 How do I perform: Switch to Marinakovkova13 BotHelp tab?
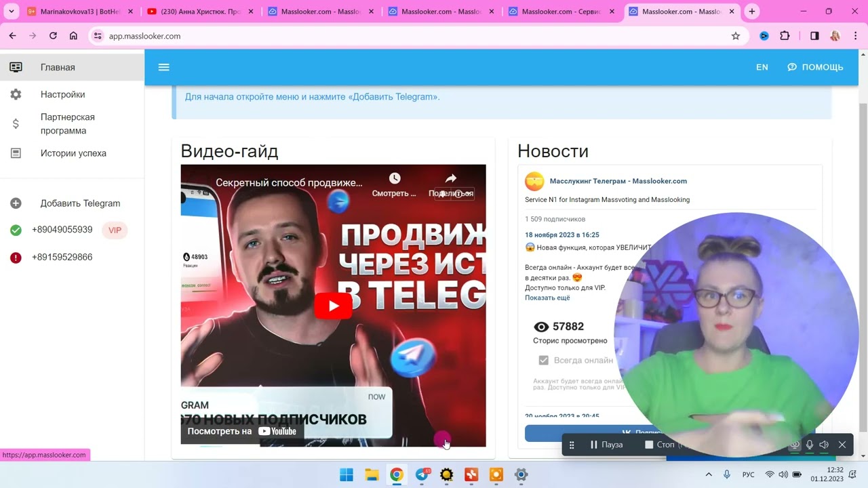[x=79, y=12]
